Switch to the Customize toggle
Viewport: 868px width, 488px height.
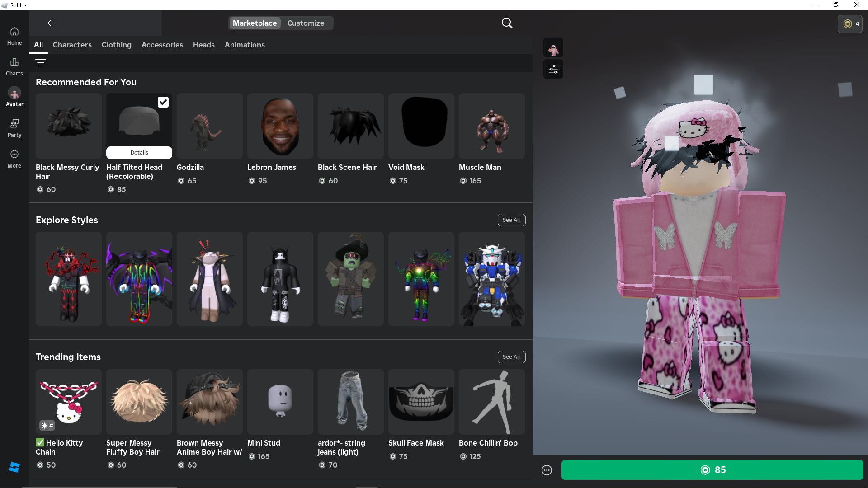pos(306,23)
